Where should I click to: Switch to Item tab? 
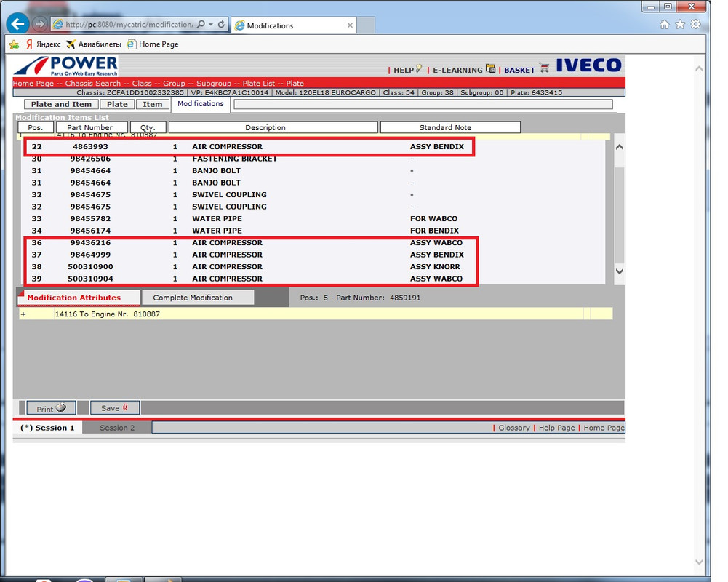152,104
